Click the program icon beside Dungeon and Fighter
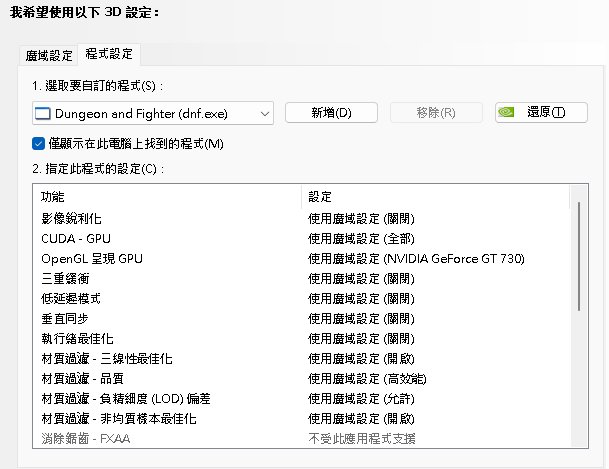The height and width of the screenshot is (469, 609). pos(43,114)
